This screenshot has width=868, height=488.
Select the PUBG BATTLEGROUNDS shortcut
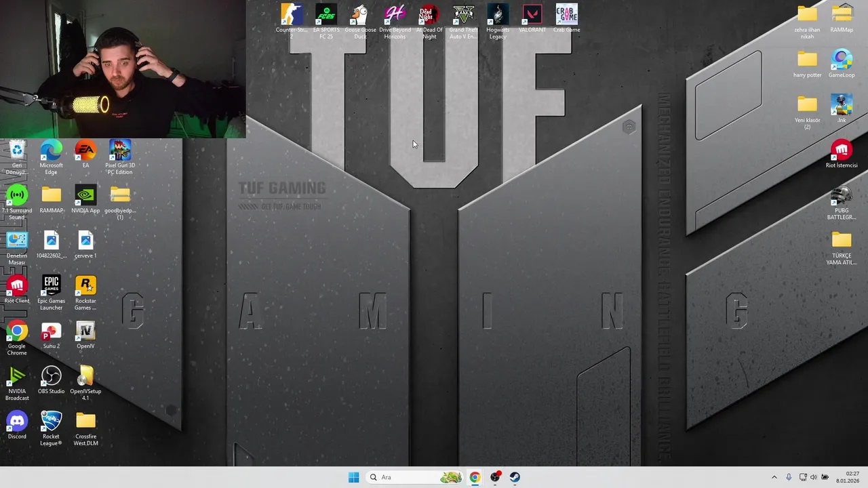[x=842, y=195]
